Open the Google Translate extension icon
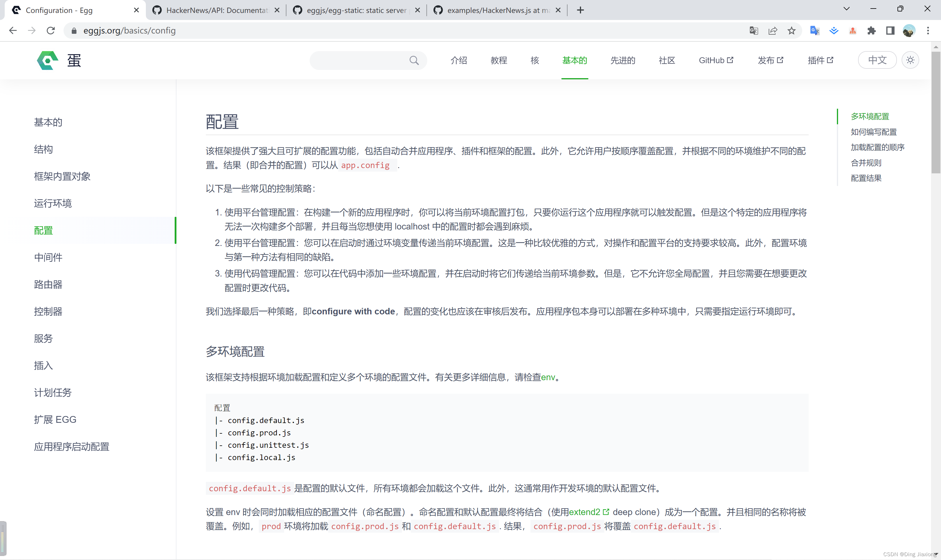Screen dimensions: 941x560 tap(815, 31)
